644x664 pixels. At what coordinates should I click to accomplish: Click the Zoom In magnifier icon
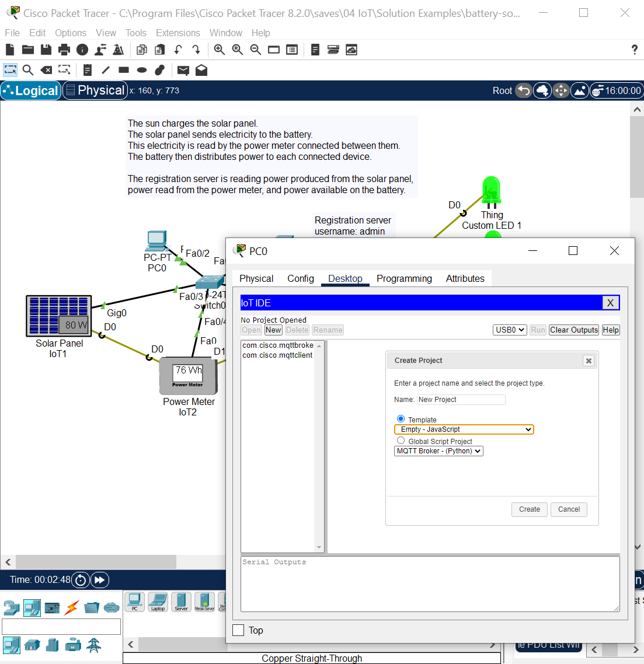pyautogui.click(x=219, y=50)
